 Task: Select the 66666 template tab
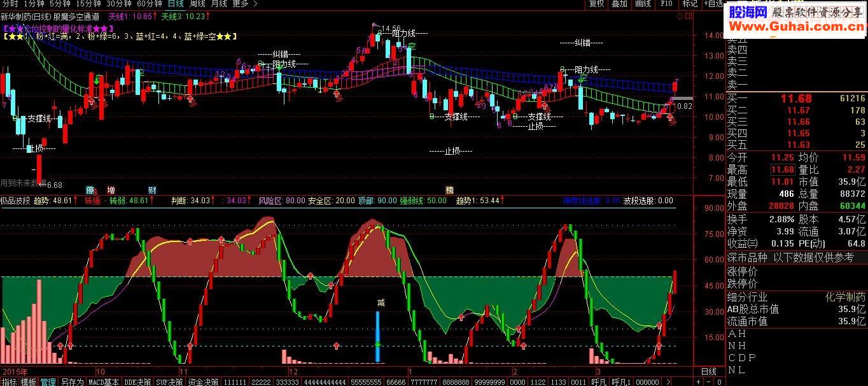[x=396, y=382]
